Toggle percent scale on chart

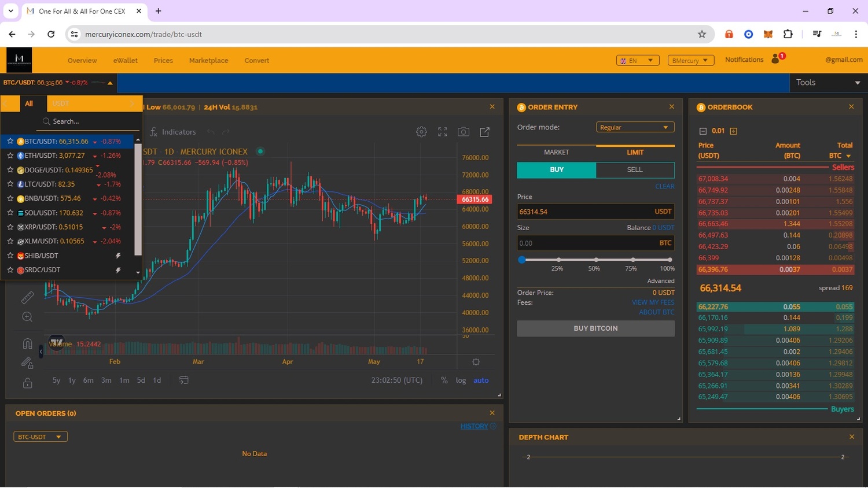coord(444,380)
